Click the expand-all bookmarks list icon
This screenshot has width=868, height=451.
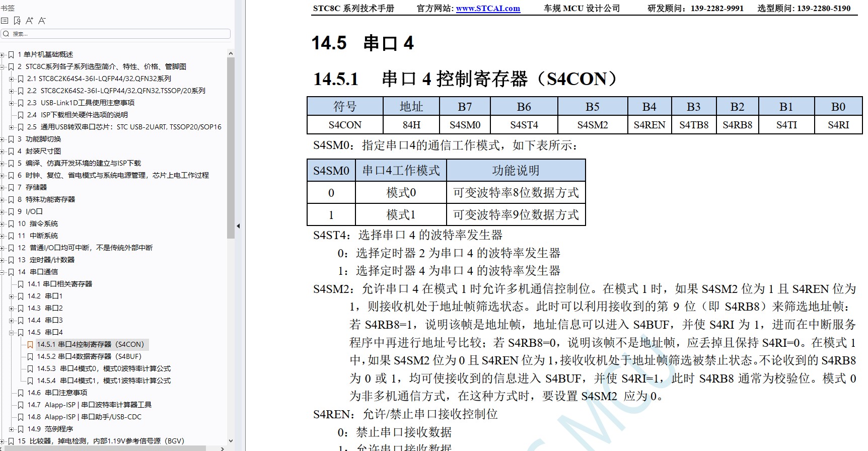[5, 21]
